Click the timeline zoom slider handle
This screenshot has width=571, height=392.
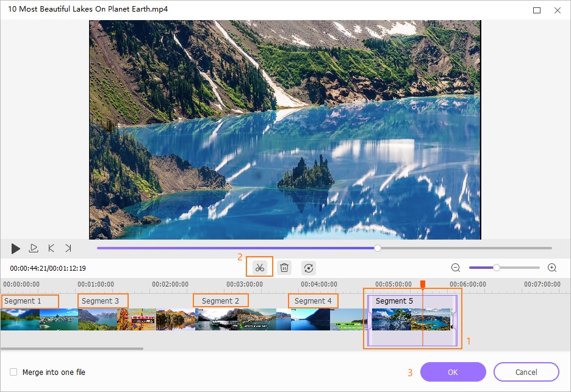click(497, 268)
